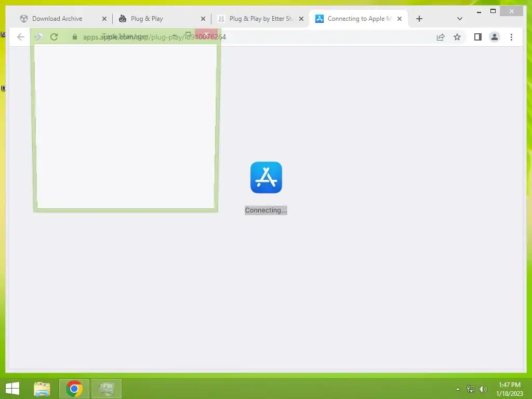View site information lock icon
This screenshot has width=532, height=399.
click(x=75, y=37)
